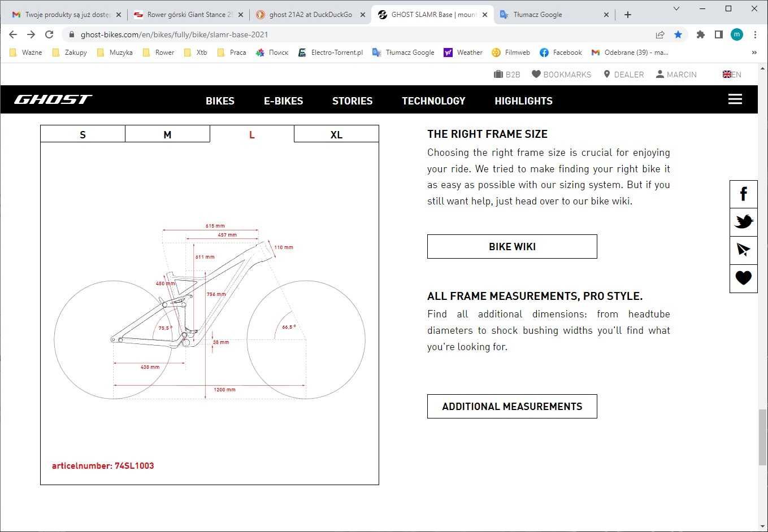Image resolution: width=768 pixels, height=532 pixels.
Task: Select frame size L tab
Action: tap(252, 134)
